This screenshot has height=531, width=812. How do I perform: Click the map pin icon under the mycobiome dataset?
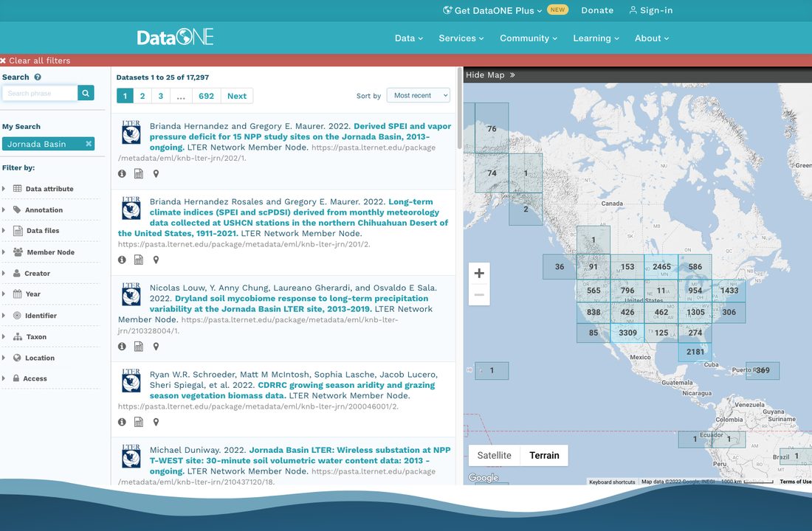coord(156,346)
